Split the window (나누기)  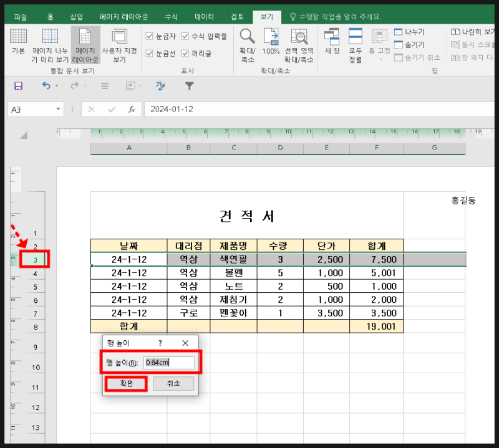(x=409, y=32)
